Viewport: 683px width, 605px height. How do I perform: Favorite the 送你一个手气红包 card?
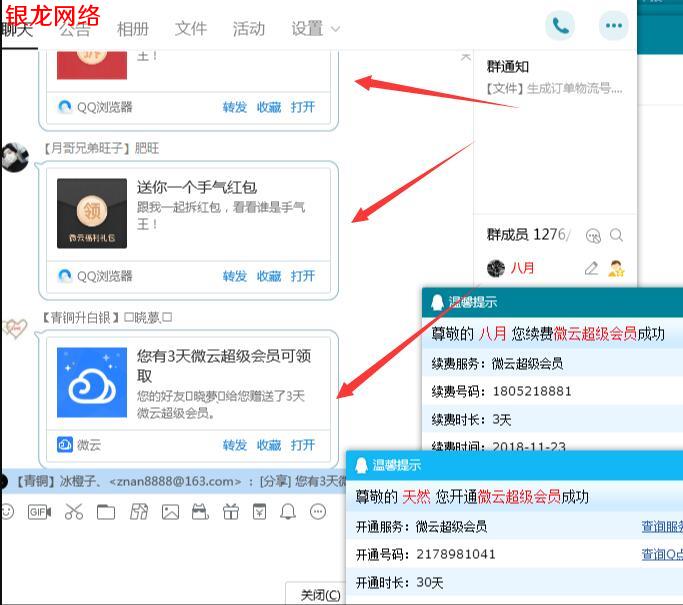269,276
